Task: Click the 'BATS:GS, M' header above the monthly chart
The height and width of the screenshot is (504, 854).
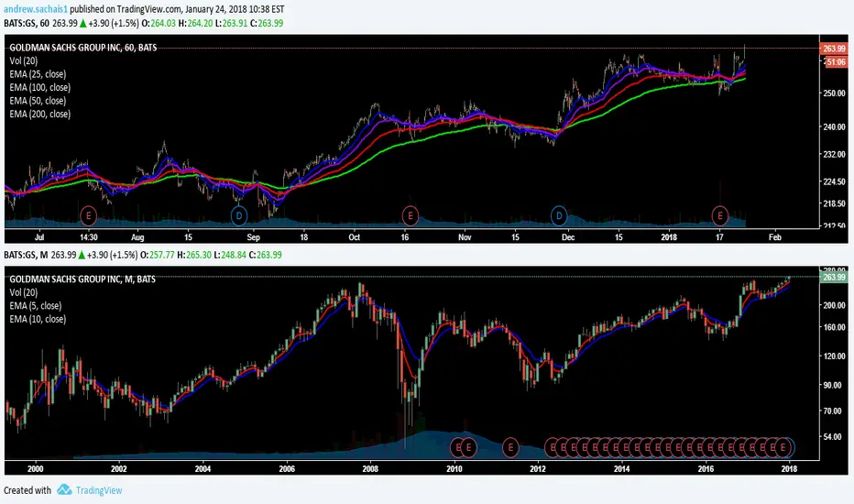Action: (x=26, y=255)
